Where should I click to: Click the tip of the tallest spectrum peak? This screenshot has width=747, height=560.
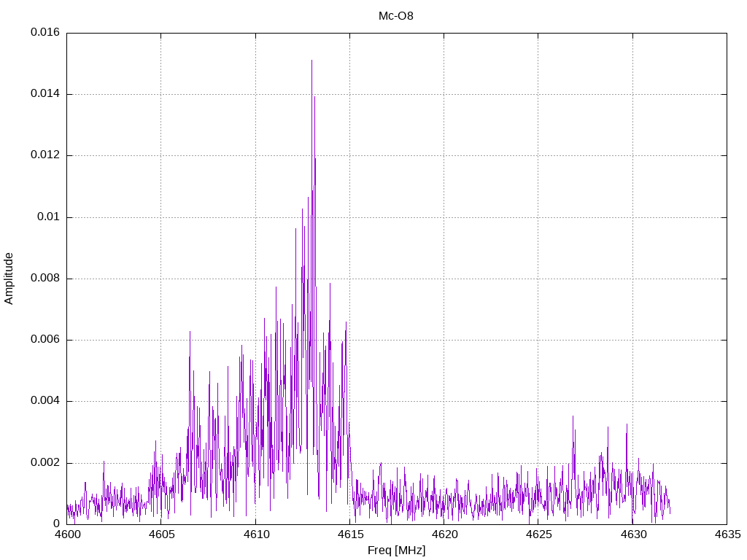pos(311,61)
